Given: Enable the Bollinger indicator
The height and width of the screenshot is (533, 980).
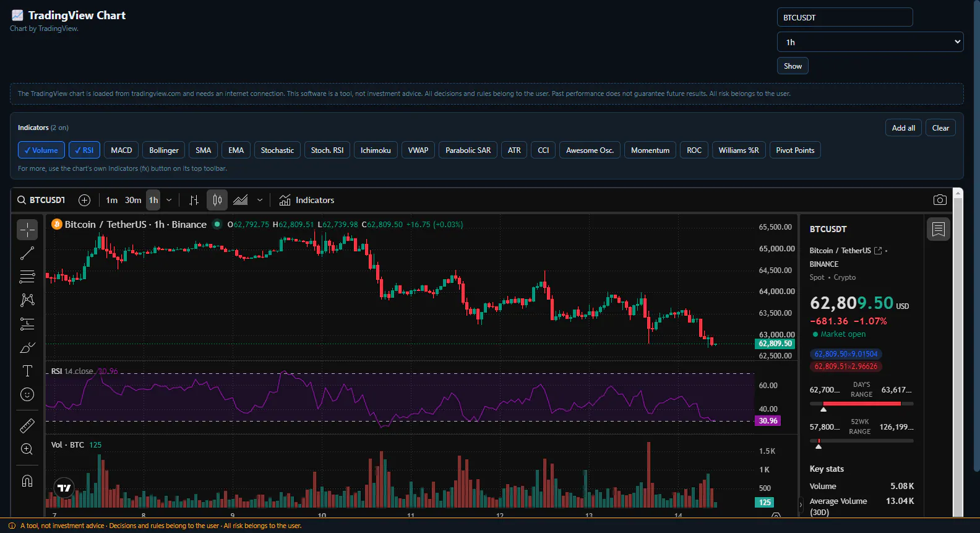Looking at the screenshot, I should 164,150.
